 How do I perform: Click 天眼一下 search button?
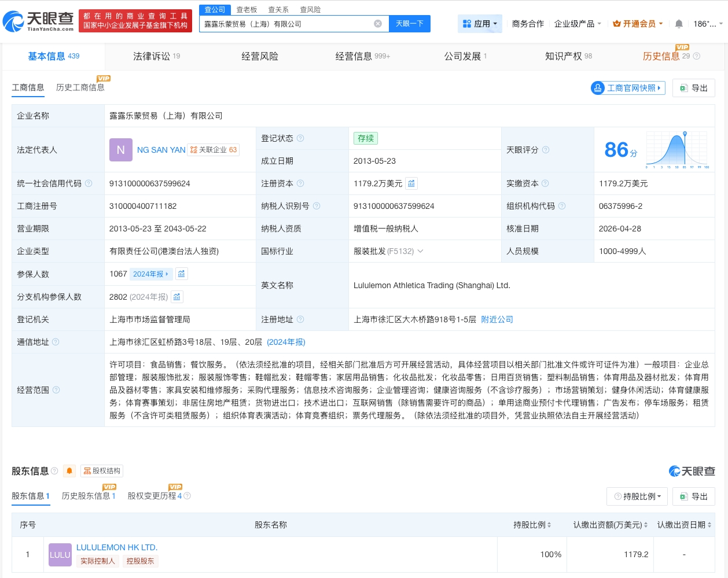tap(410, 24)
